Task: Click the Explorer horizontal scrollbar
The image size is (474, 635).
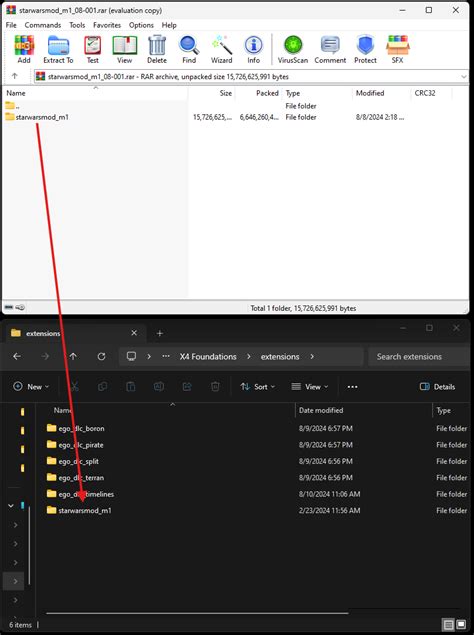Action: pos(197,613)
